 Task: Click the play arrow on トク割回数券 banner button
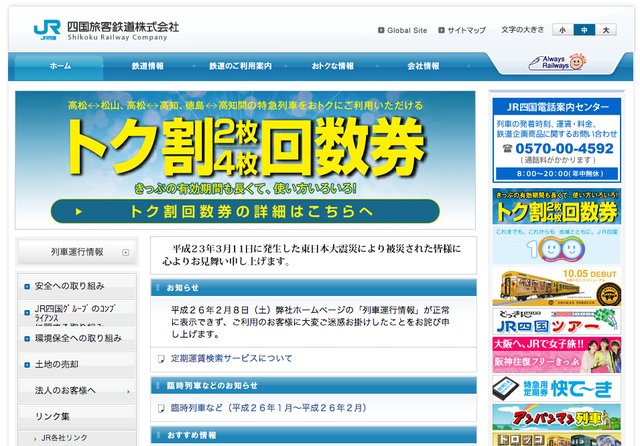79,211
